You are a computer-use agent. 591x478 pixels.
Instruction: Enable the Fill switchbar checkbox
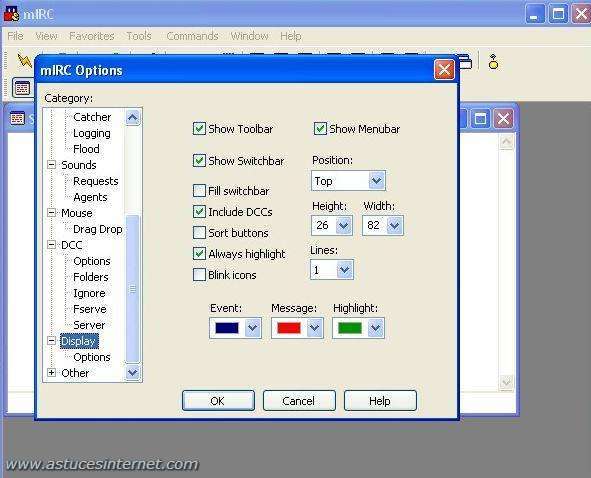(x=199, y=191)
